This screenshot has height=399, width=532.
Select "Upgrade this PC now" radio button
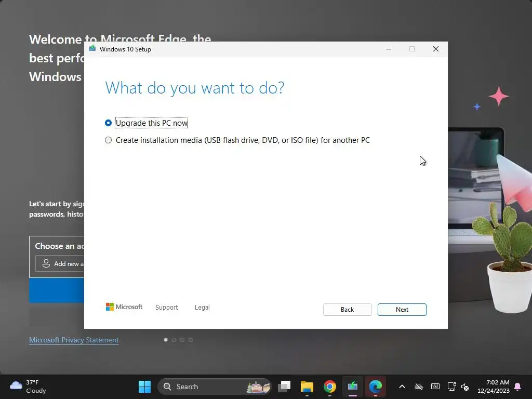point(108,123)
